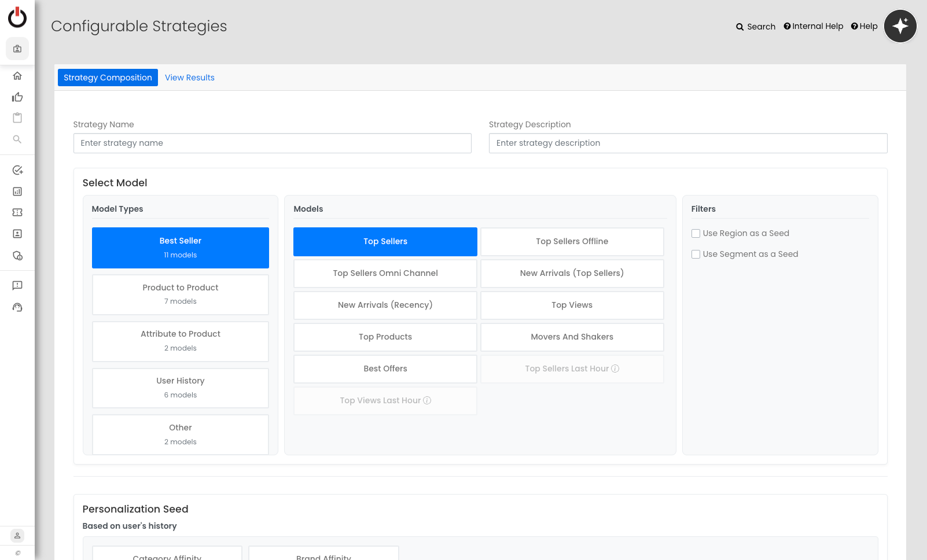927x560 pixels.
Task: Open the home icon in sidebar
Action: (17, 76)
